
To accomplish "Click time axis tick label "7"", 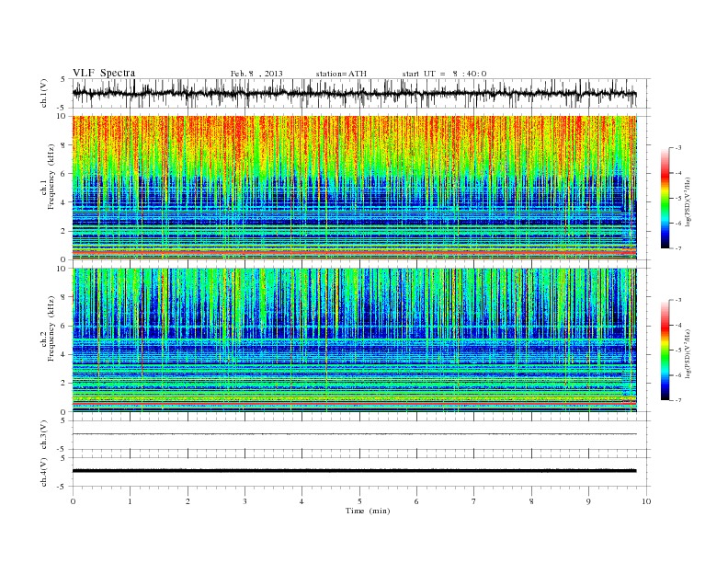I will point(474,501).
